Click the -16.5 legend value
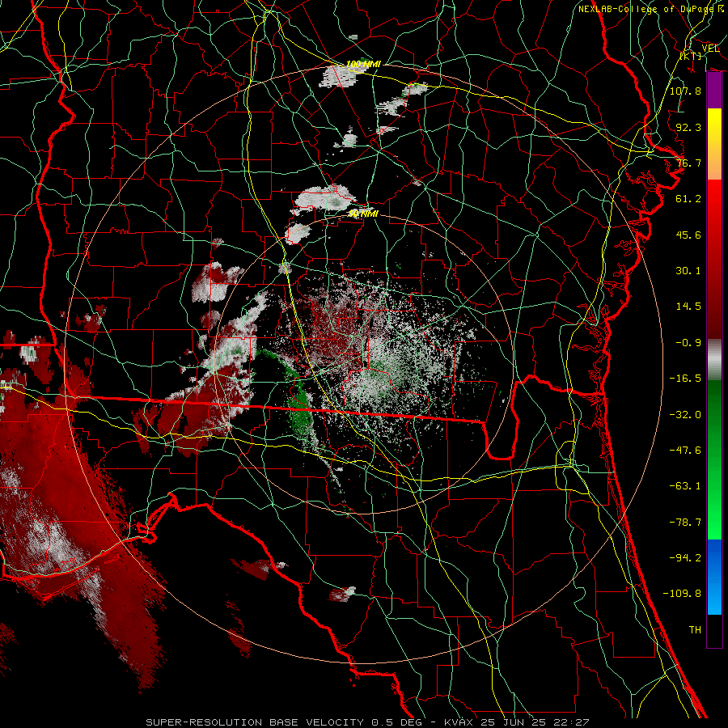The width and height of the screenshot is (728, 728). tap(685, 379)
